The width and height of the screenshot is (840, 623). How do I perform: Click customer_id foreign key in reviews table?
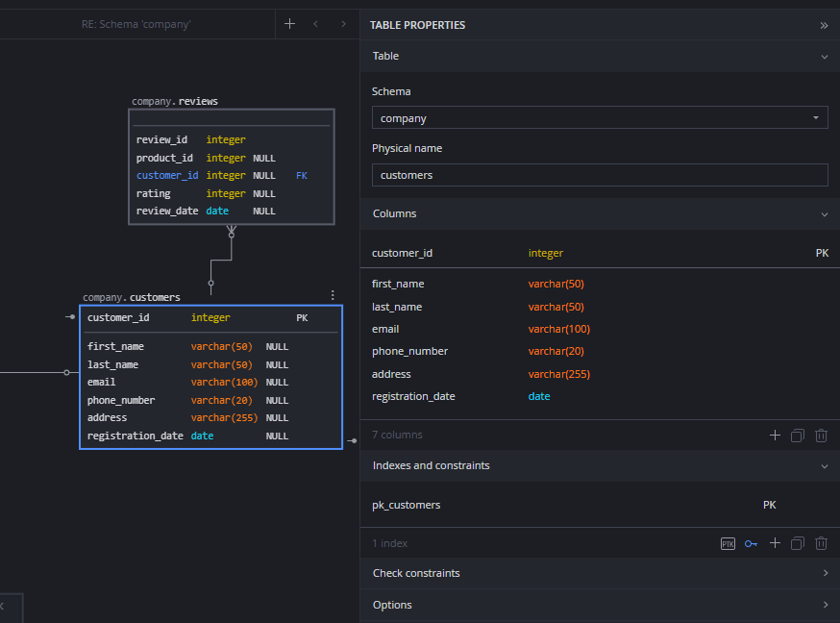167,175
